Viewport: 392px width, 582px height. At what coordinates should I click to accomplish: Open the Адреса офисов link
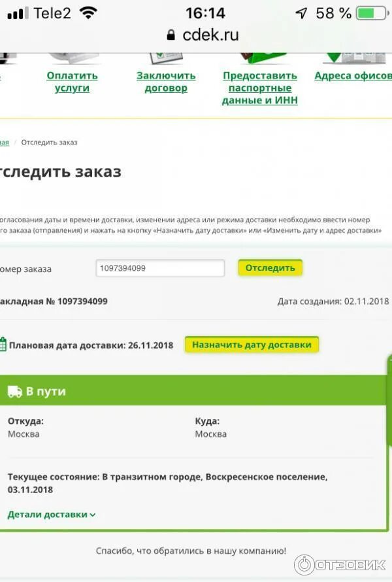(x=353, y=76)
